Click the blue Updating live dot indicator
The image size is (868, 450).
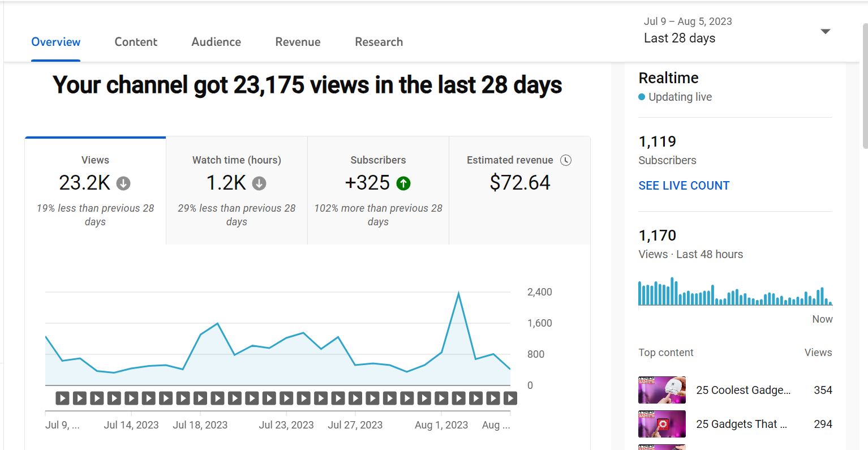642,97
